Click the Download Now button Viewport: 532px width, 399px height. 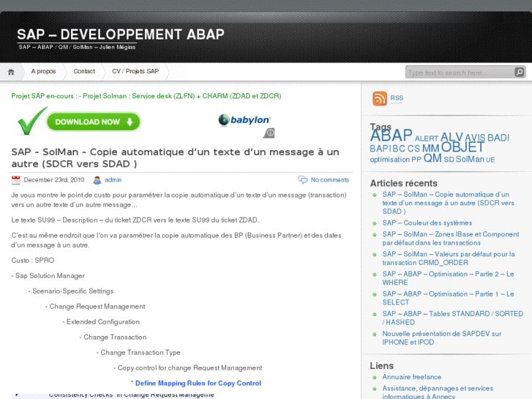point(94,122)
